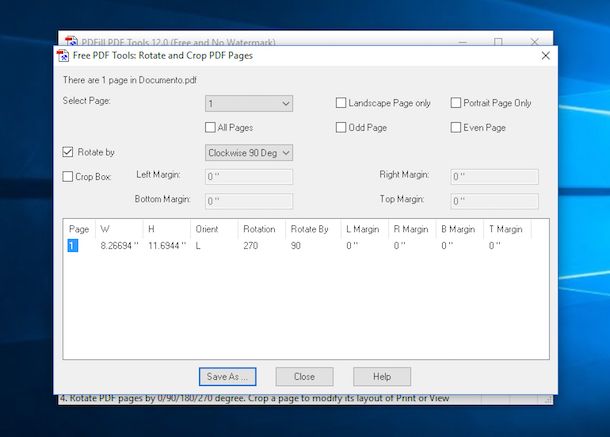Maximize the PDFill PDF Tools background window
The height and width of the screenshot is (437, 610).
point(498,41)
